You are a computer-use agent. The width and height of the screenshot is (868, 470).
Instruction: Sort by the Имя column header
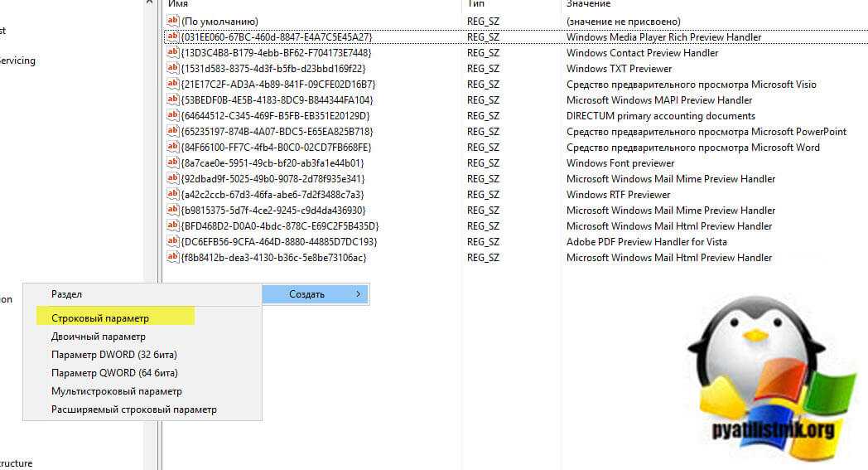pos(178,4)
